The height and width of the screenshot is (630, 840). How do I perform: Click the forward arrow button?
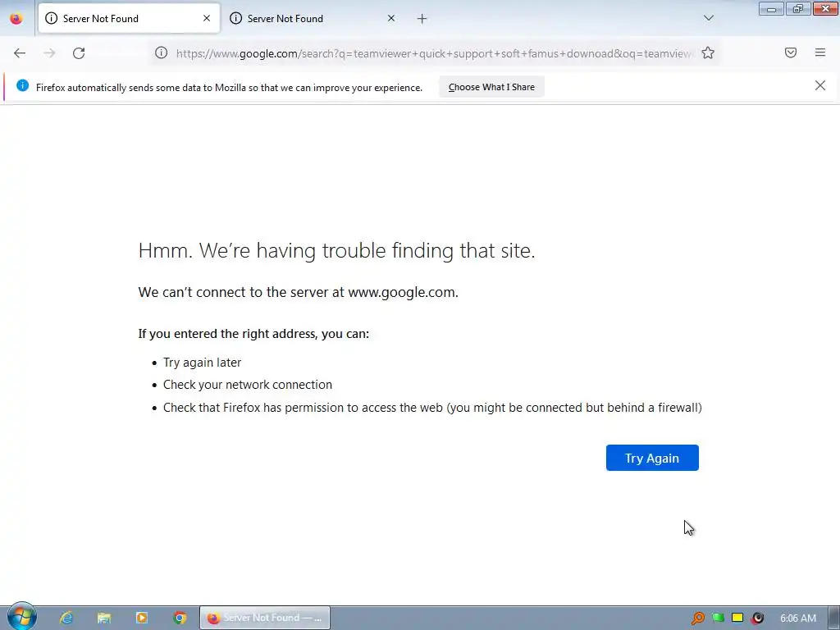click(x=49, y=53)
